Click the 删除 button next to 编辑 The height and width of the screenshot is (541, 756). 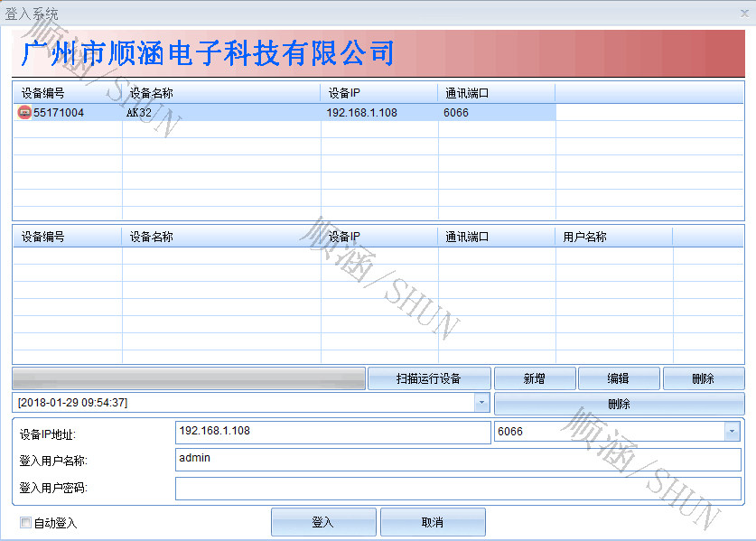(704, 378)
